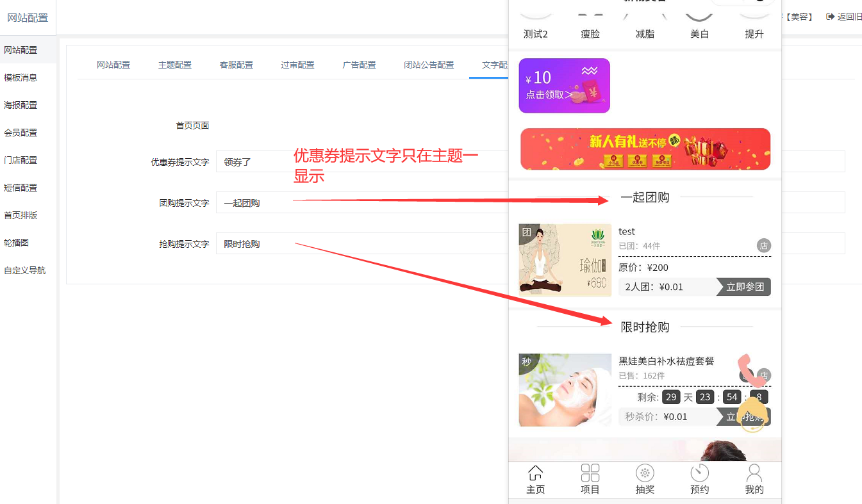Go to the 闭站公告配置 tab
This screenshot has height=504, width=862.
click(x=429, y=65)
